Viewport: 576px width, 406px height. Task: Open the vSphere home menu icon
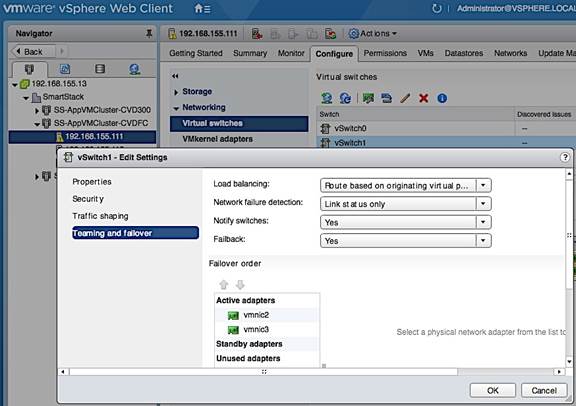(202, 8)
